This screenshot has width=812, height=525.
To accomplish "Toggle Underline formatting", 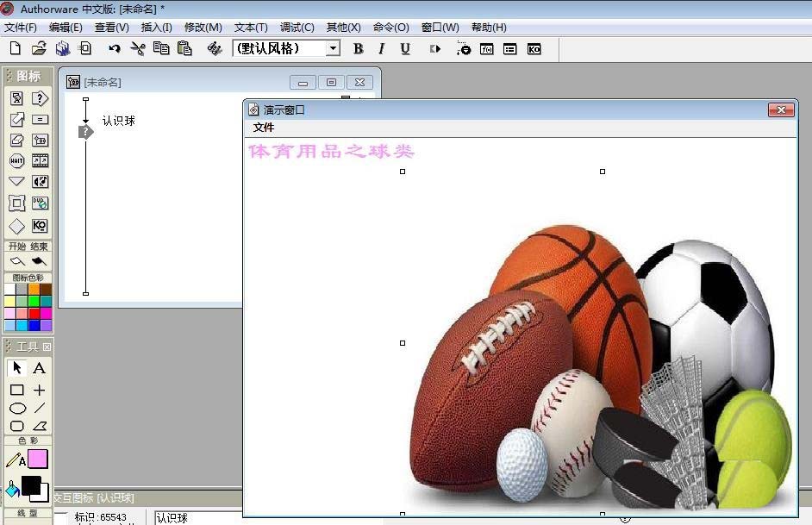I will point(405,48).
